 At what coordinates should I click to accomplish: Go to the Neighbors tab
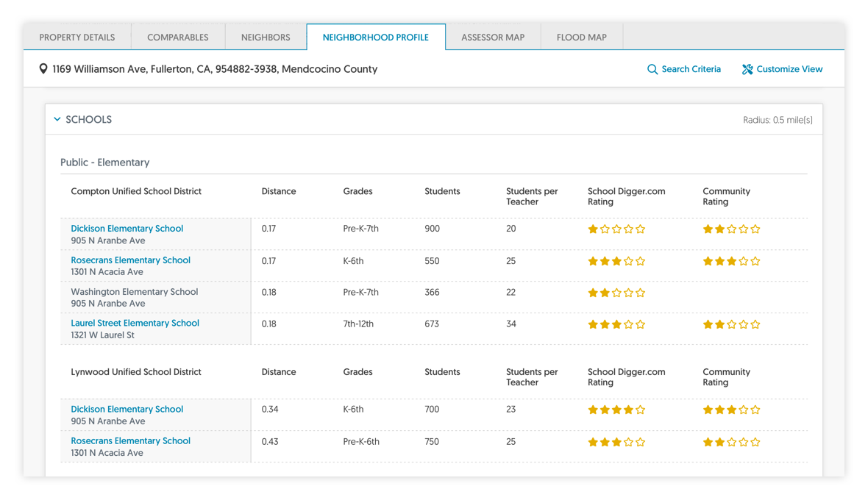(x=266, y=37)
